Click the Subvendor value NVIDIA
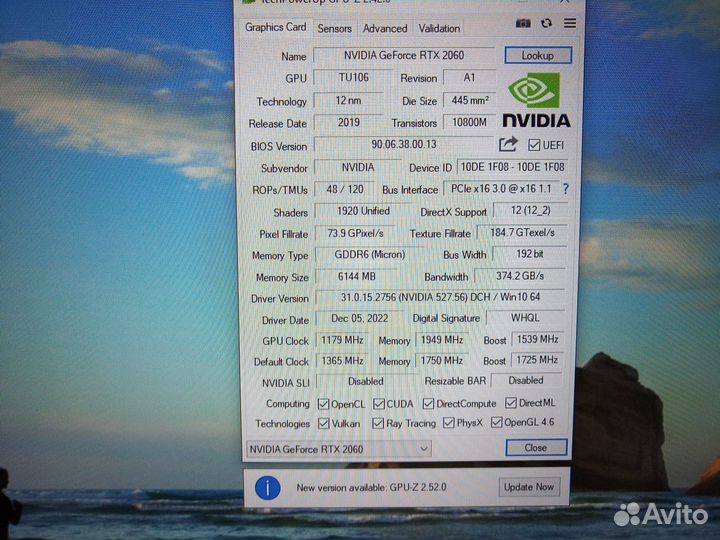The height and width of the screenshot is (540, 720). point(358,168)
